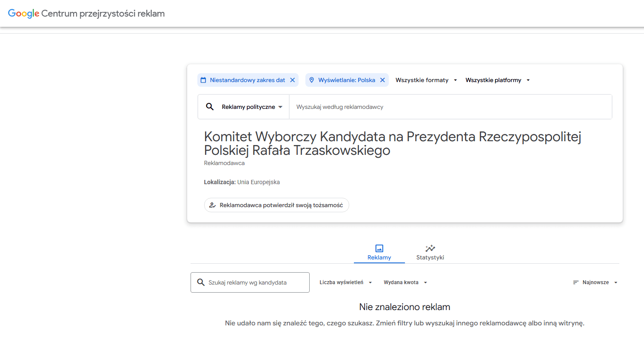Screen dimensions: 644x339
Task: Click the Reklamodawca label text
Action: (224, 163)
